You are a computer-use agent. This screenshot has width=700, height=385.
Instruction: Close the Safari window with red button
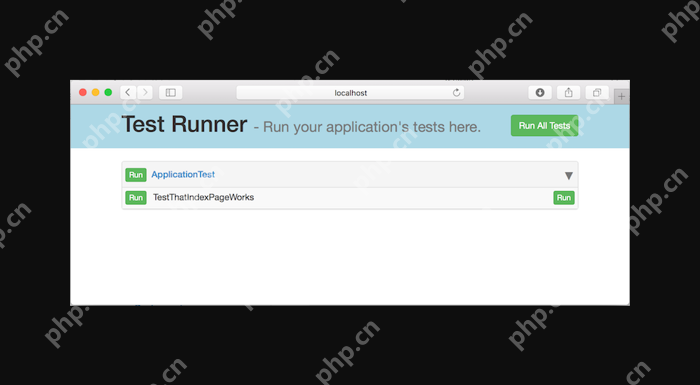(83, 92)
